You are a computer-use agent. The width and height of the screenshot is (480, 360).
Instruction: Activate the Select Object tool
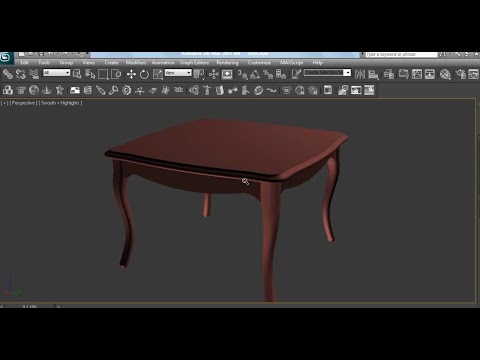(x=77, y=74)
